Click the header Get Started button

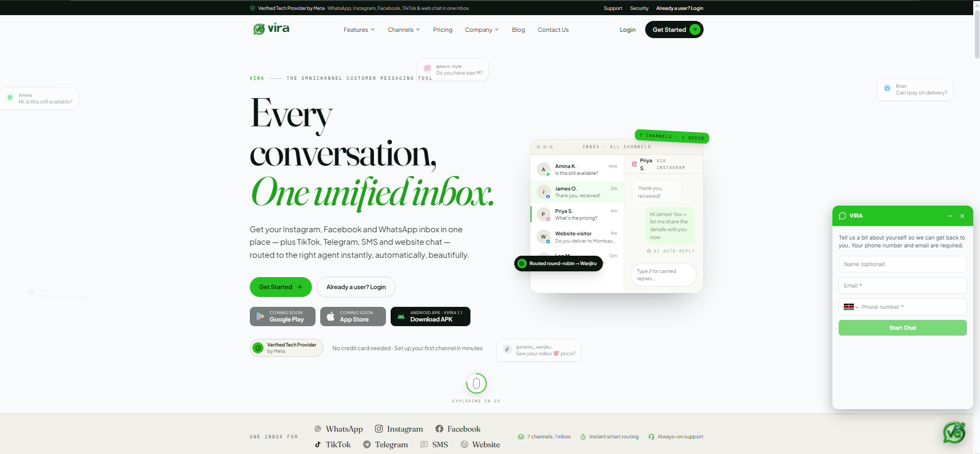point(674,30)
